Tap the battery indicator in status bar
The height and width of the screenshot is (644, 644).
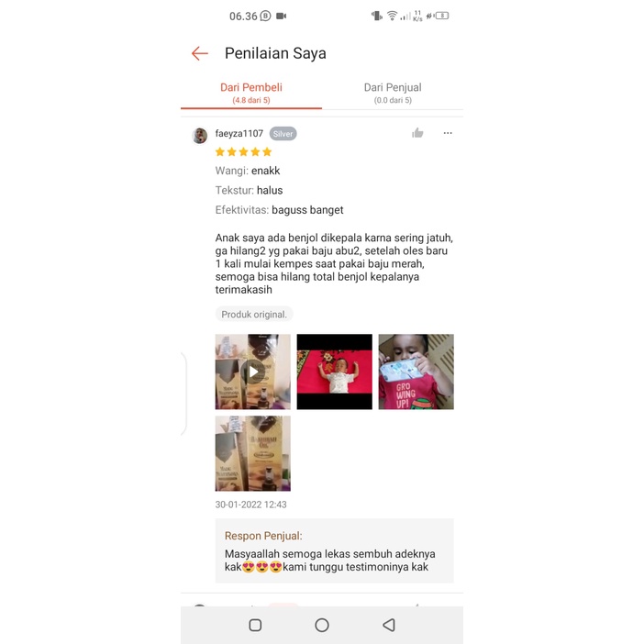click(x=442, y=16)
